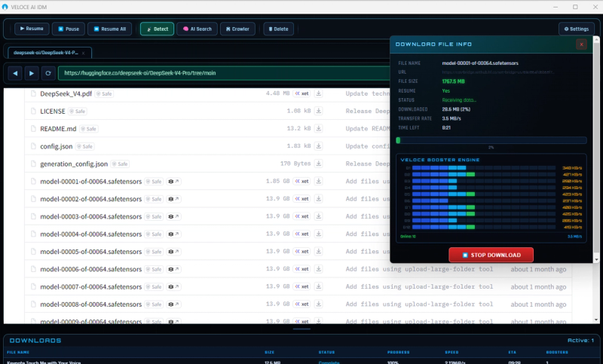Image resolution: width=603 pixels, height=364 pixels.
Task: Download generation_config.json via its icon
Action: point(318,164)
